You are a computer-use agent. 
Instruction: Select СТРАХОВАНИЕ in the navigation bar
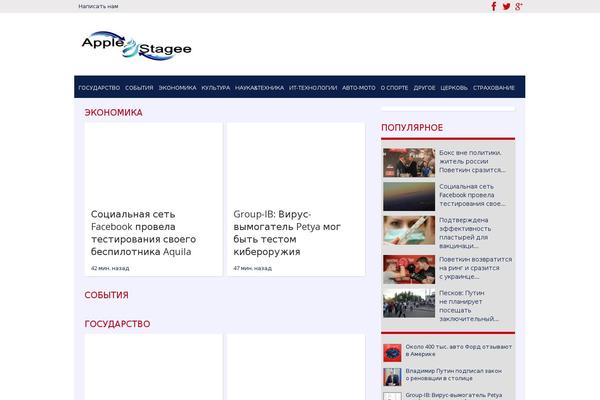coord(494,88)
